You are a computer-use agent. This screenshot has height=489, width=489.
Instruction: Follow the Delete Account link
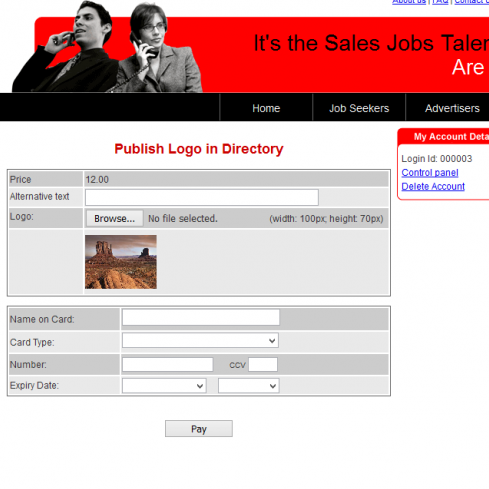tap(433, 186)
